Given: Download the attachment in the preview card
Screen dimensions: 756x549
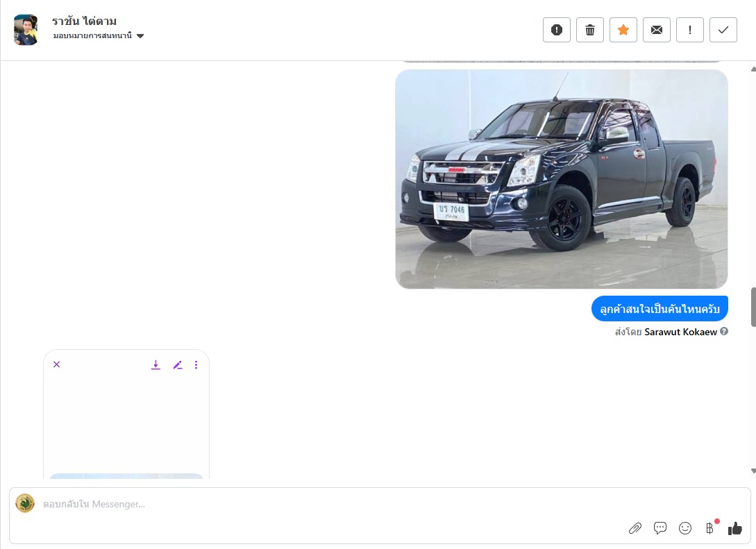Looking at the screenshot, I should tap(156, 364).
